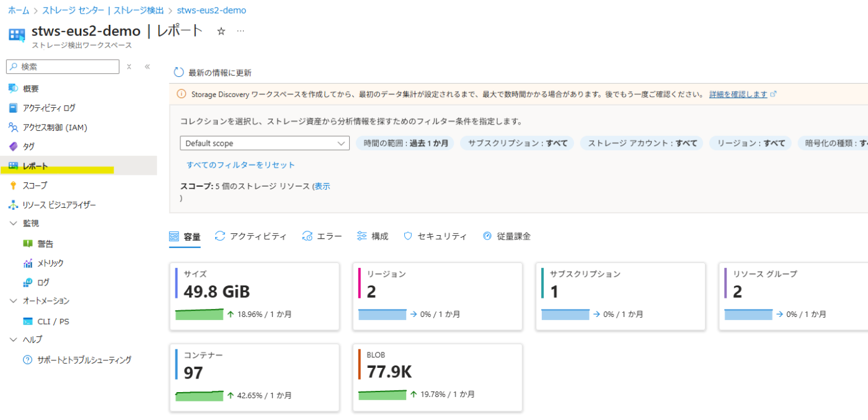868x420 pixels.
Task: Click the アクティビティ ログ icon
Action: tap(13, 108)
